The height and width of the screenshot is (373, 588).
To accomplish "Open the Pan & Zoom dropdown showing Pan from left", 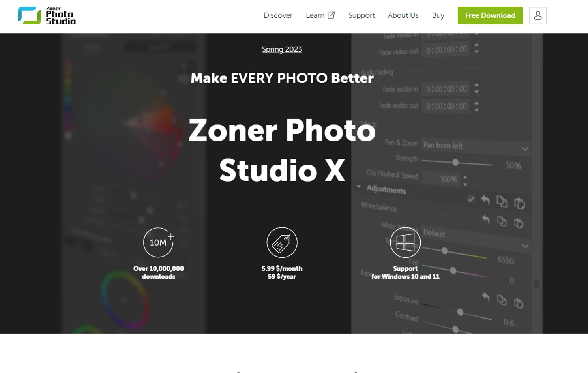I will pyautogui.click(x=476, y=147).
